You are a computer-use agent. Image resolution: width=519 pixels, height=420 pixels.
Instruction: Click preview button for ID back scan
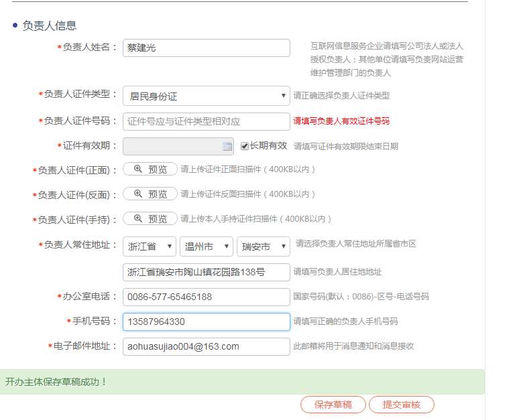(x=150, y=194)
